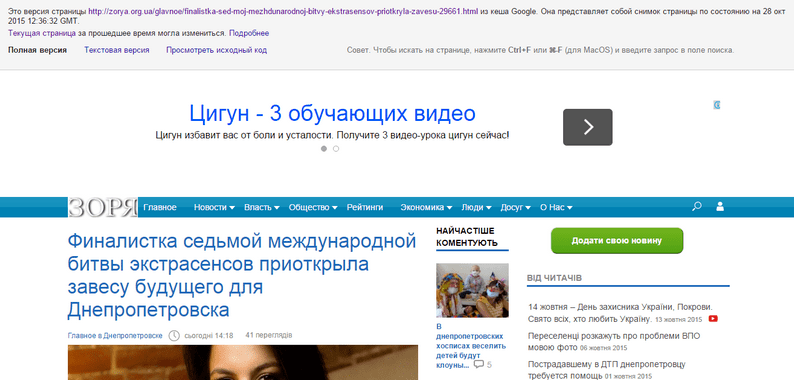Viewport: 794px width, 380px height.
Task: Open the site search magnifier icon
Action: [x=697, y=207]
